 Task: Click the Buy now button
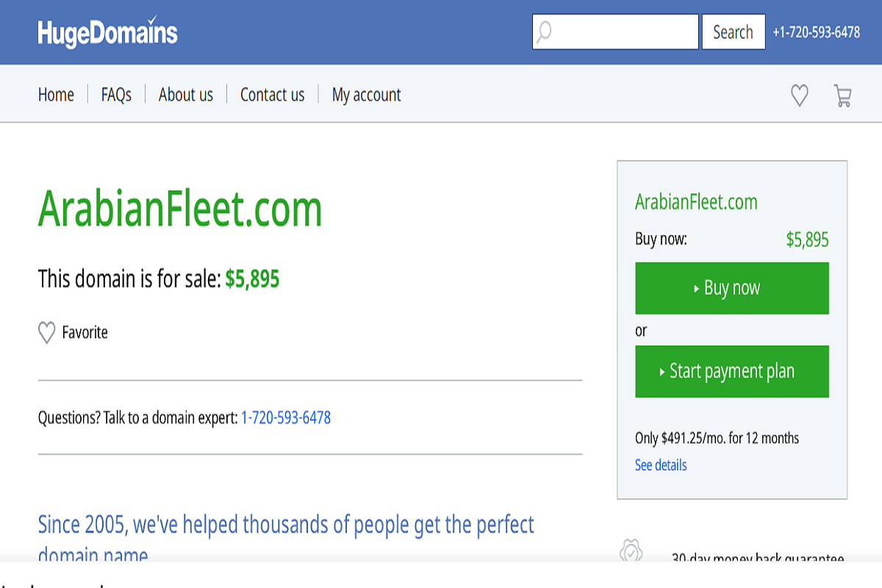(x=732, y=288)
